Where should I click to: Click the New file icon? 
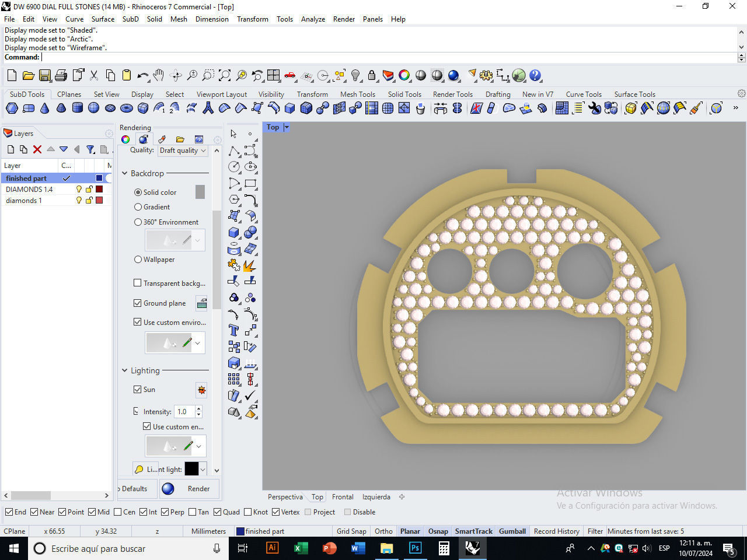click(12, 75)
